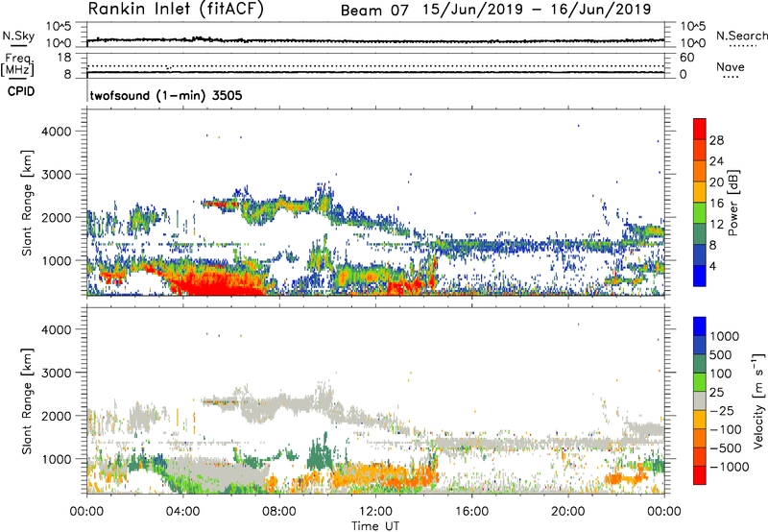Click the 'N.Sky' legend label
768x532 pixels.
coord(18,36)
